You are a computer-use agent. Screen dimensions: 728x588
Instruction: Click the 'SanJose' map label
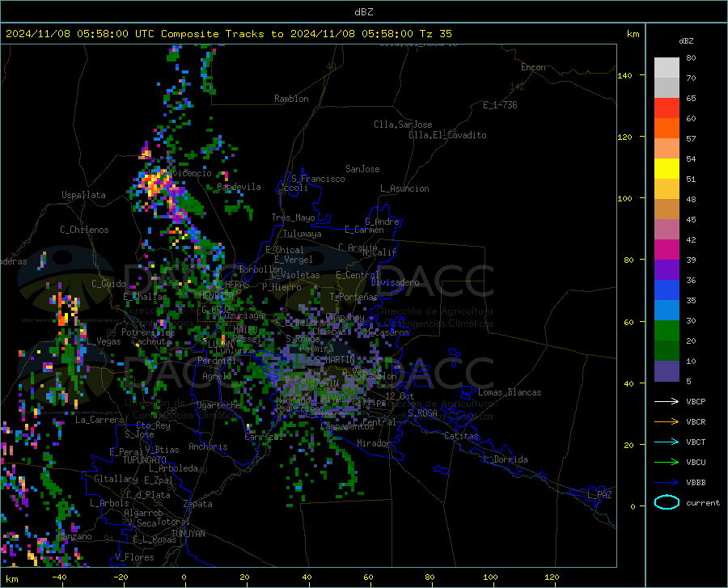pos(362,169)
